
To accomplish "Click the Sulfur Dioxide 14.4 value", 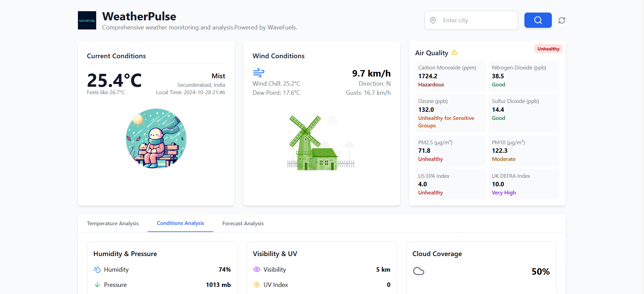I will (x=498, y=110).
